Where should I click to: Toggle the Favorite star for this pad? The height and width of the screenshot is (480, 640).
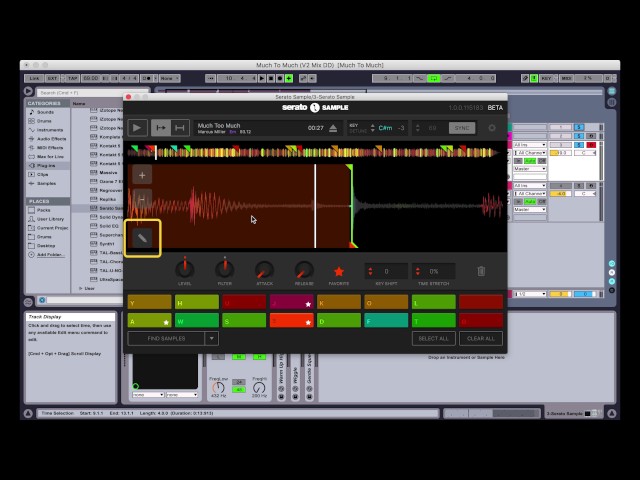coord(339,271)
